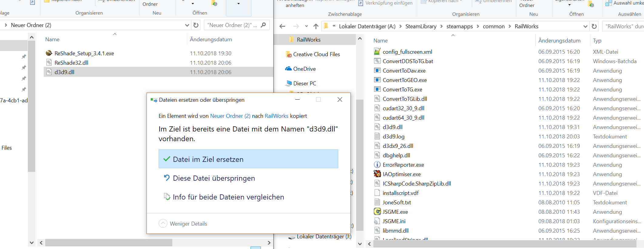644x249 pixels.
Task: Select cudart32_30_9.dll in RailWorks list
Action: (x=403, y=108)
